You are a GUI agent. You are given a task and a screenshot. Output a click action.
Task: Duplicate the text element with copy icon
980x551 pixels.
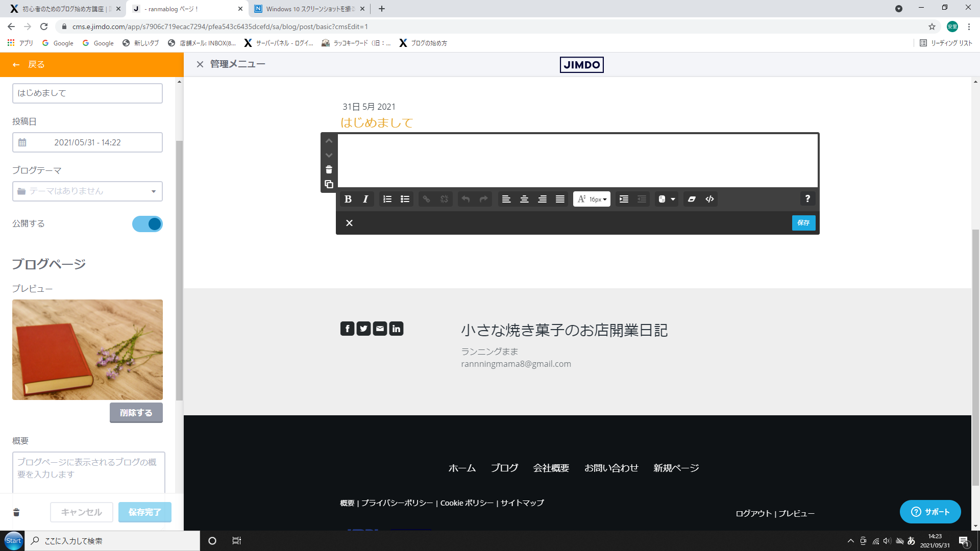pyautogui.click(x=329, y=184)
